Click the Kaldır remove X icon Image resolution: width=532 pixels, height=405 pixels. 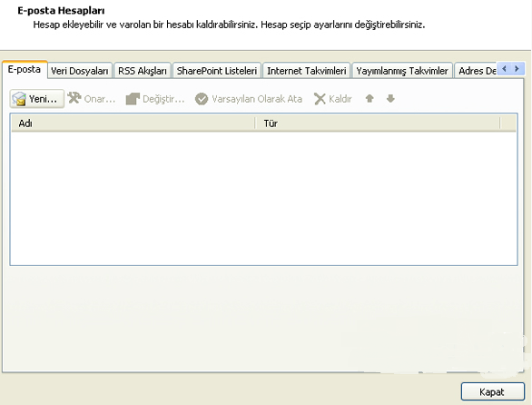tap(320, 99)
